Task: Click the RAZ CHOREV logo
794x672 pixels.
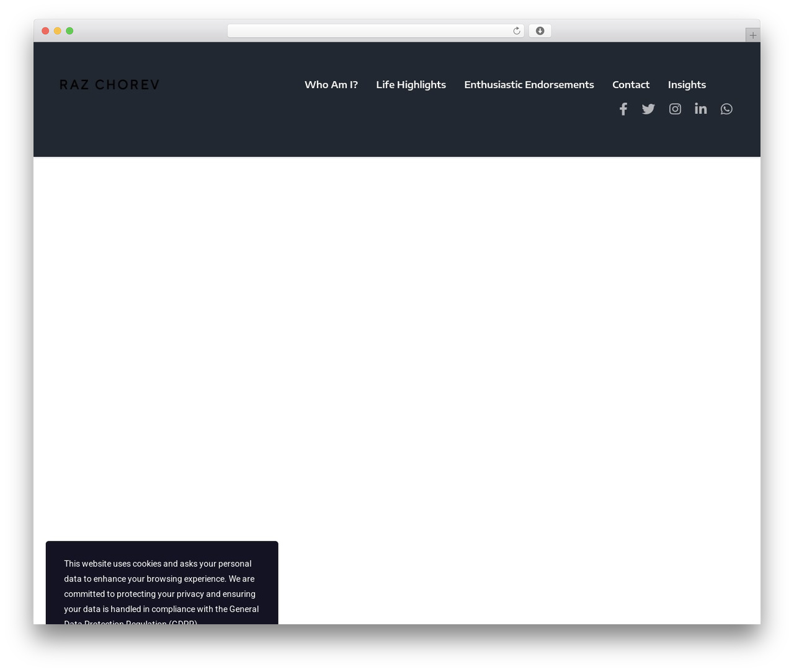Action: tap(109, 84)
